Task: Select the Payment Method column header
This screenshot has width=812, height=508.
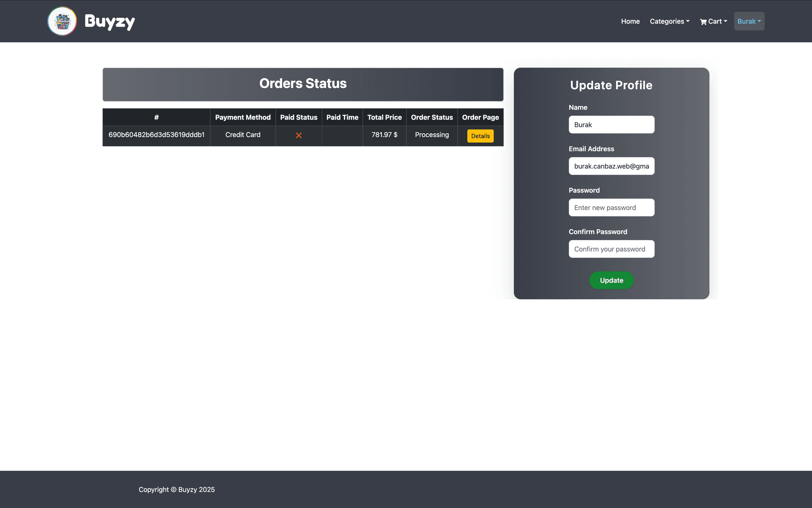Action: 243,117
